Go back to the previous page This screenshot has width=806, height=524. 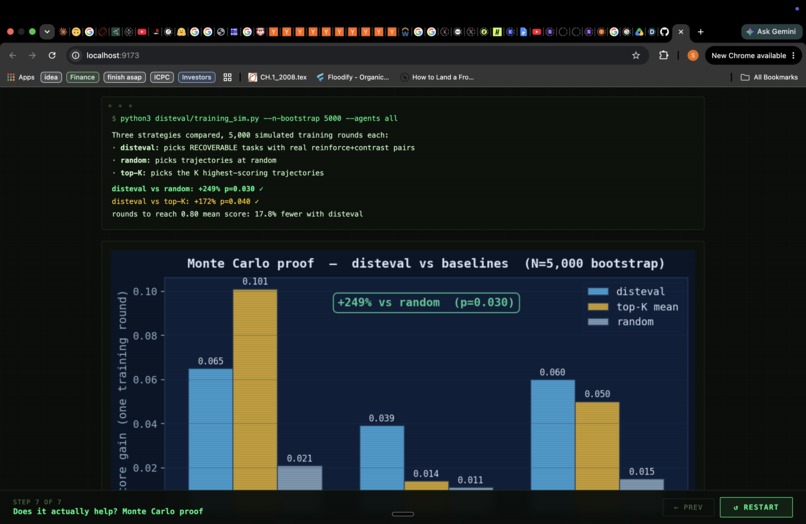tap(13, 56)
